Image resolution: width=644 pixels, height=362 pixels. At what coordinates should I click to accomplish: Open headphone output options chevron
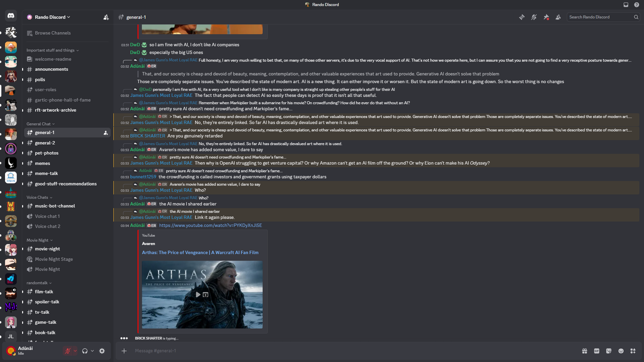pyautogui.click(x=92, y=351)
